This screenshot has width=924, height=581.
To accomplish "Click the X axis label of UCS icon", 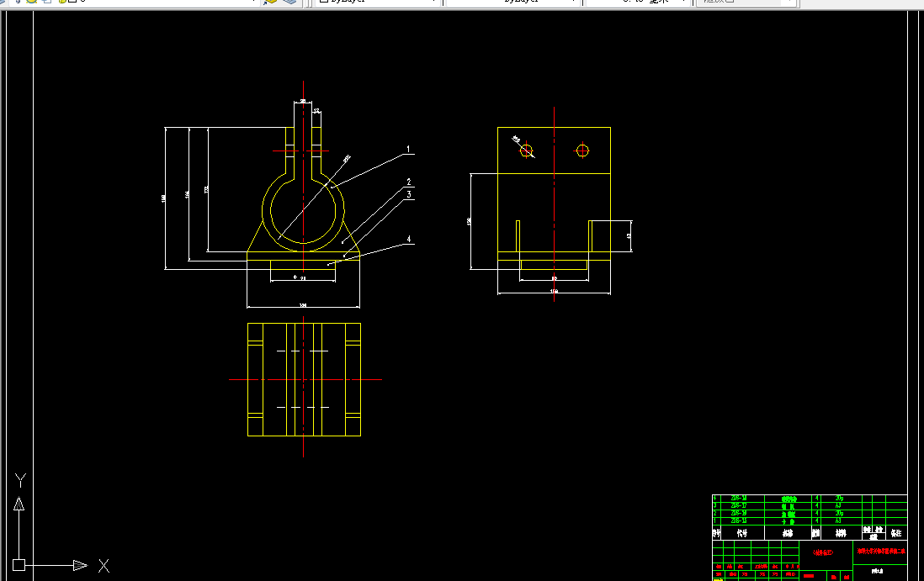I will pyautogui.click(x=104, y=566).
